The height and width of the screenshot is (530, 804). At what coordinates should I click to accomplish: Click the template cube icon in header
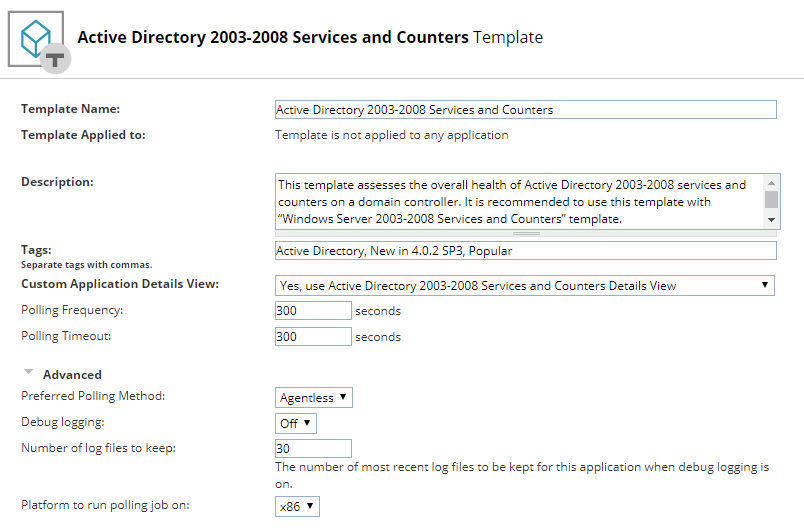click(39, 42)
